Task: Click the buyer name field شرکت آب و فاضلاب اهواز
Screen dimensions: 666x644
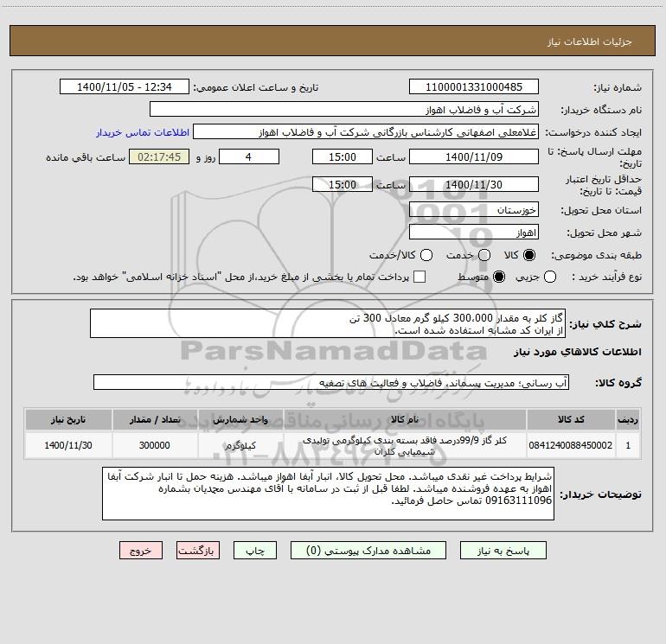Action: (344, 110)
